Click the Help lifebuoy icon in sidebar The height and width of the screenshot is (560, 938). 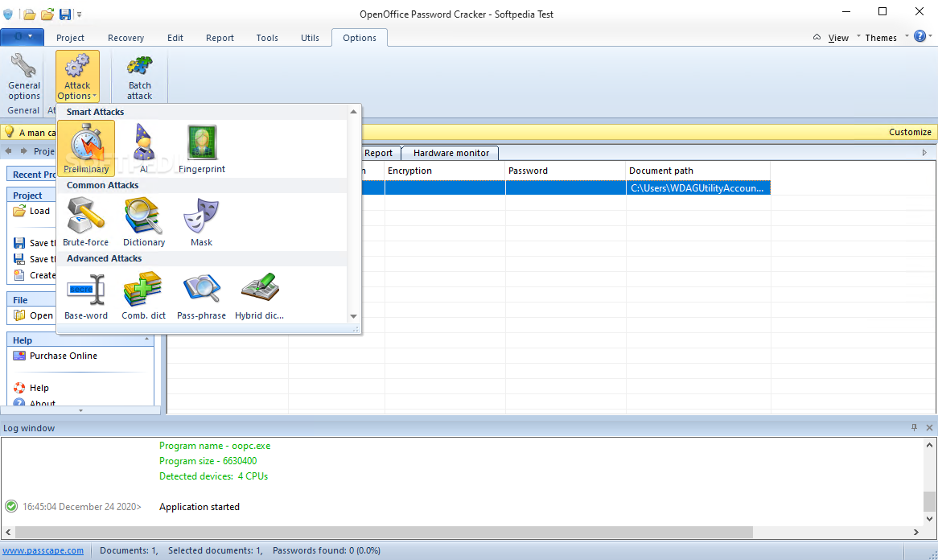point(19,388)
